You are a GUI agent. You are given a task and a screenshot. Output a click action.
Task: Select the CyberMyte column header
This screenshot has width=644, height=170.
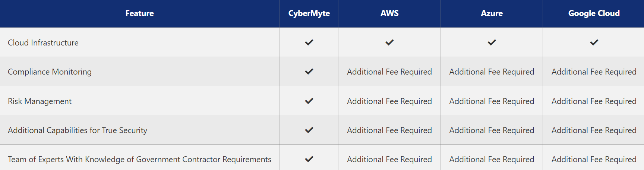tap(309, 13)
